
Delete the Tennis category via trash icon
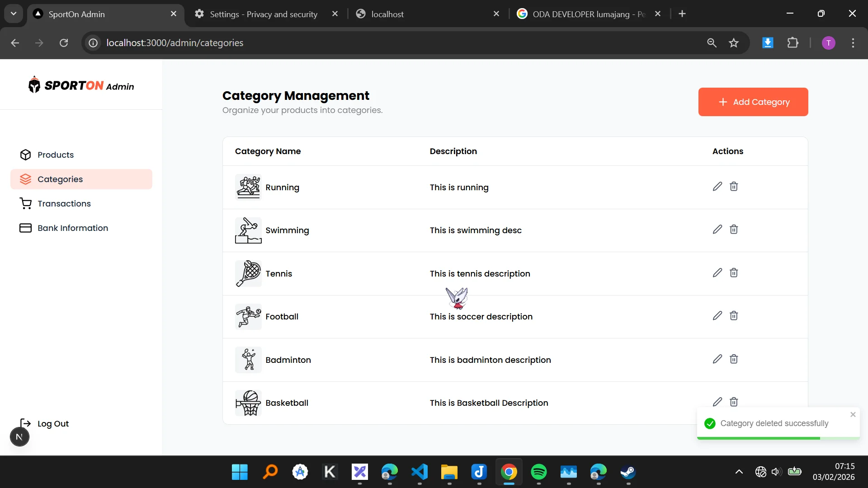pyautogui.click(x=734, y=273)
